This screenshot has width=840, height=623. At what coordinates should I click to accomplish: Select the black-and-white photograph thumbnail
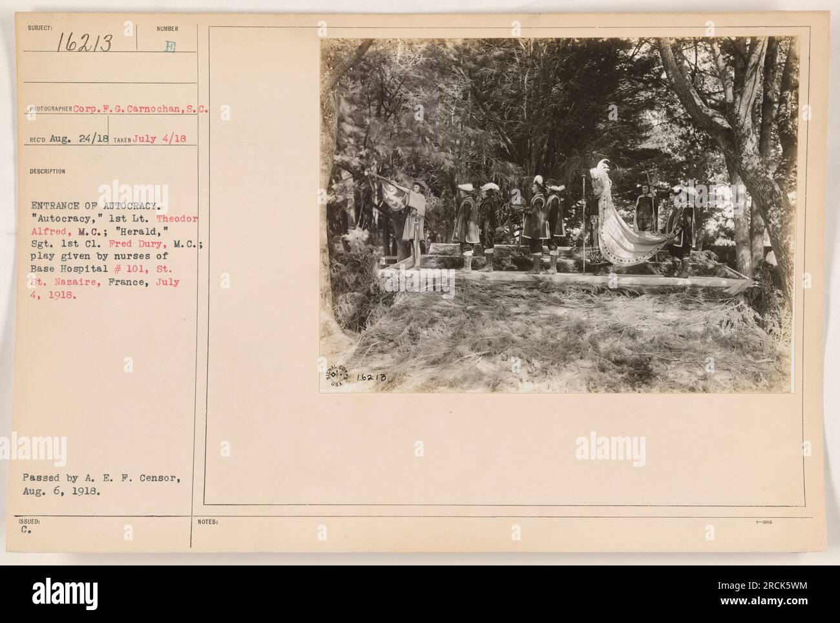tap(560, 215)
